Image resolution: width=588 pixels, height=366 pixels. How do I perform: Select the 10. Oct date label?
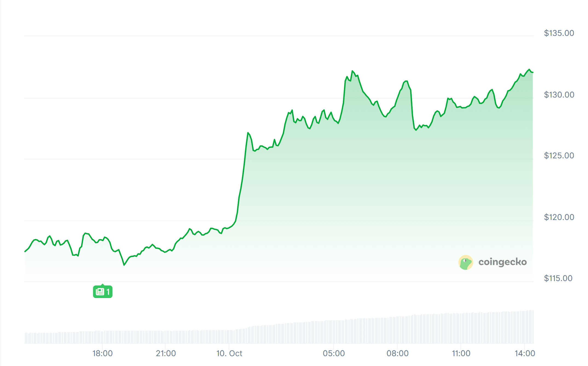coord(229,353)
